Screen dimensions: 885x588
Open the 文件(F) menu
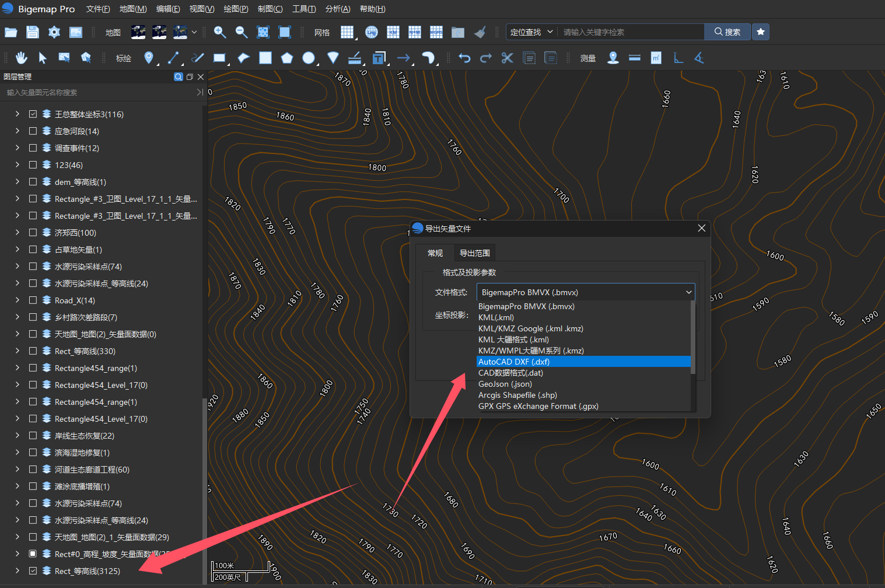coord(98,9)
